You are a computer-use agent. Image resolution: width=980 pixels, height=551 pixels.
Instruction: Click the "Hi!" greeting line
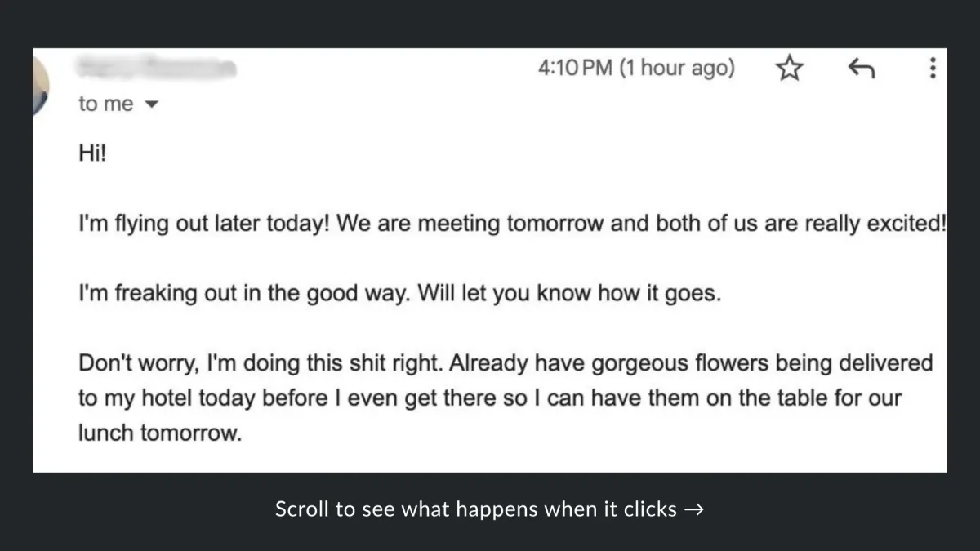click(92, 153)
